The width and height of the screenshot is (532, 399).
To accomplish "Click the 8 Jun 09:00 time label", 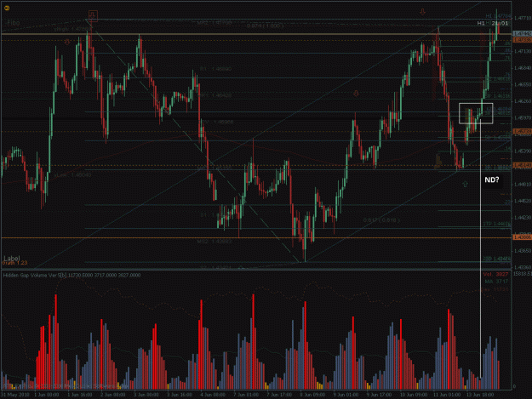I will [x=312, y=395].
